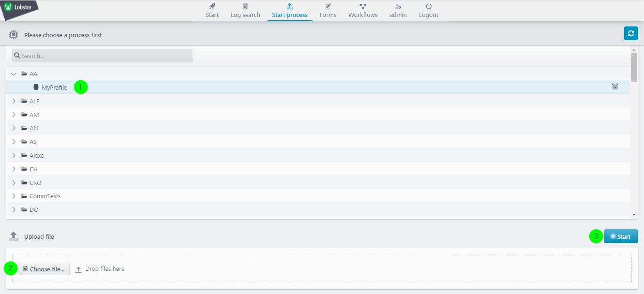Expand the Alexa folder
Image resolution: width=644 pixels, height=294 pixels.
pyautogui.click(x=14, y=155)
